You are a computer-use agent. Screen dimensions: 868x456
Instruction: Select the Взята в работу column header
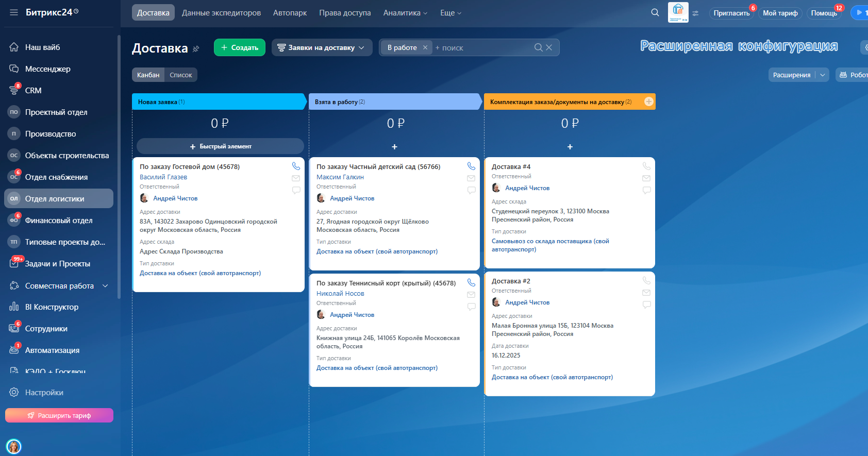(394, 102)
